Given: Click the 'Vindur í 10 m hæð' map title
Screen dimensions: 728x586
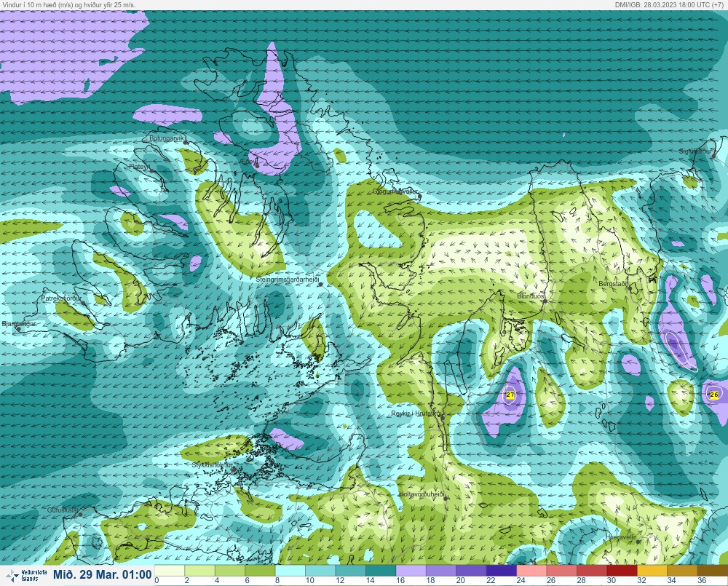Looking at the screenshot, I should click(68, 4).
